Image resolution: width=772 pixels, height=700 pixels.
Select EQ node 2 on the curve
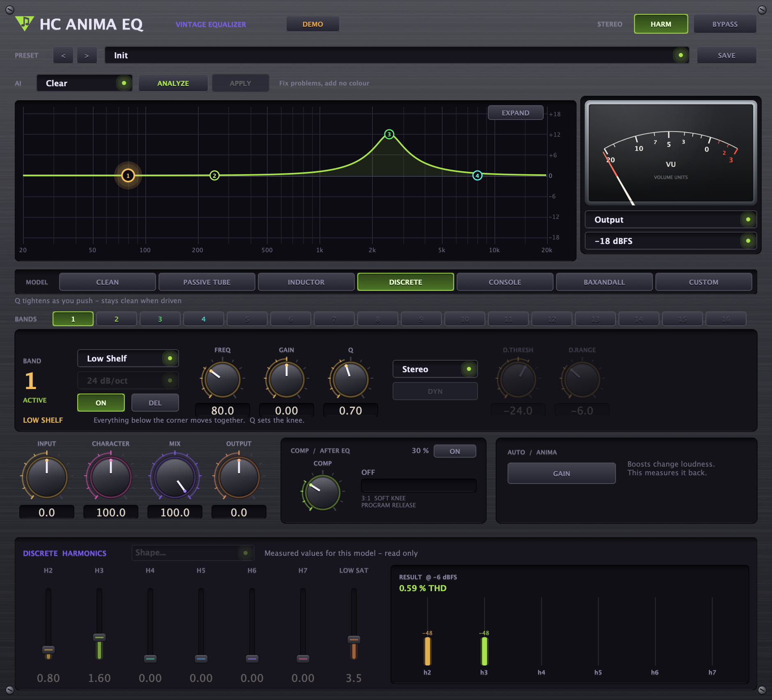tap(214, 176)
